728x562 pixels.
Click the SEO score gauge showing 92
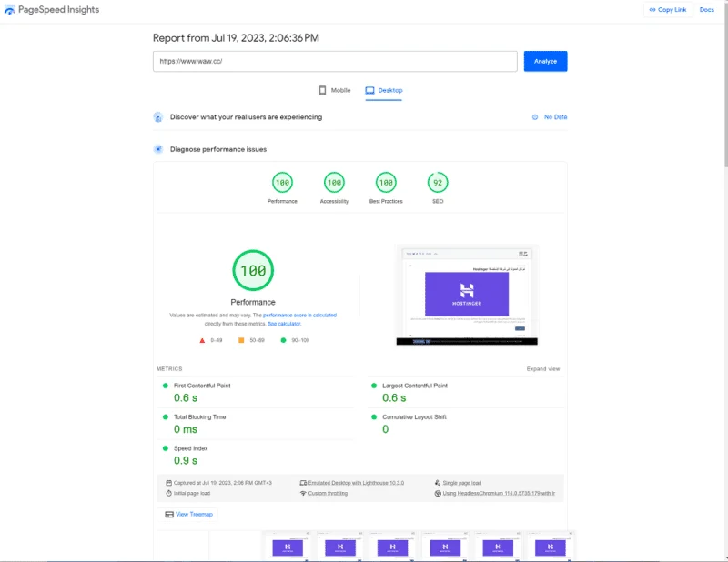coord(438,183)
